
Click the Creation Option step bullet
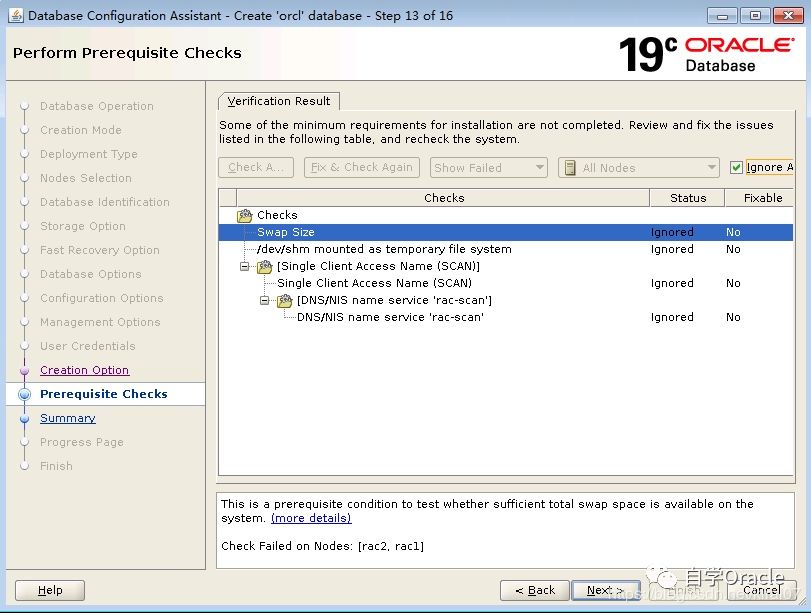coord(24,370)
